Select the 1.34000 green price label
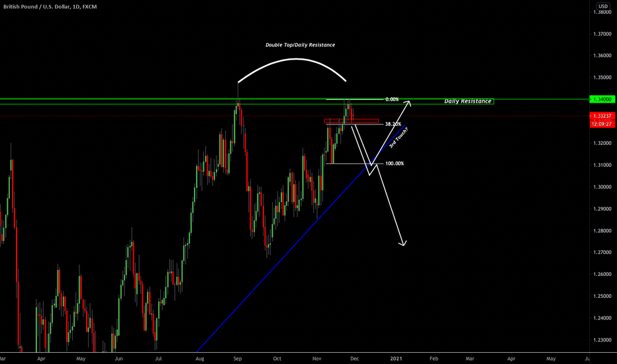 [602, 99]
